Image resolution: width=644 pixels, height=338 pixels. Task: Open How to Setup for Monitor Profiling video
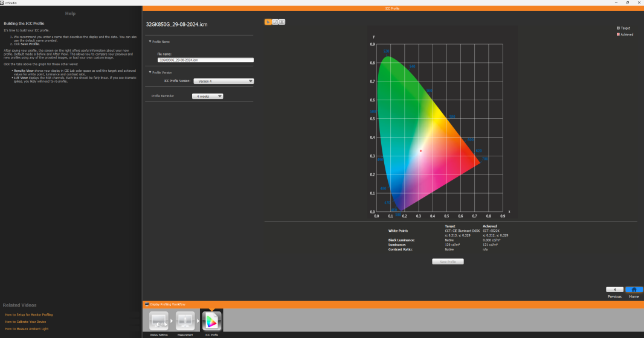29,314
